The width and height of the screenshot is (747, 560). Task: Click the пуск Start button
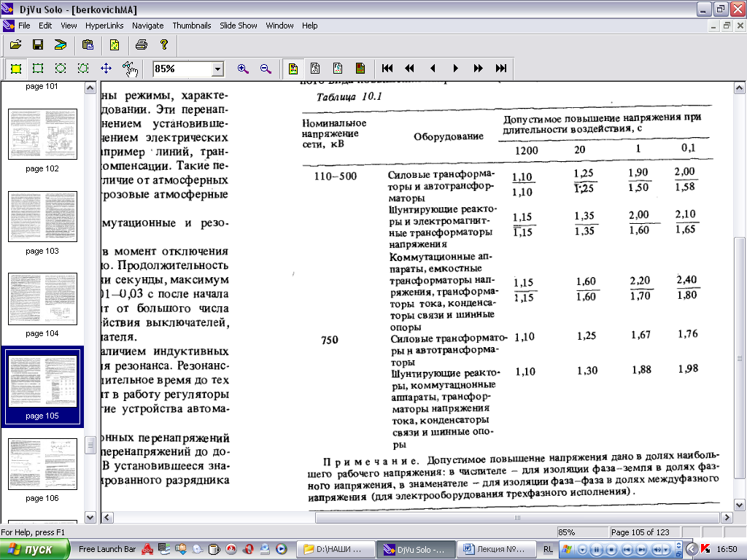35,550
